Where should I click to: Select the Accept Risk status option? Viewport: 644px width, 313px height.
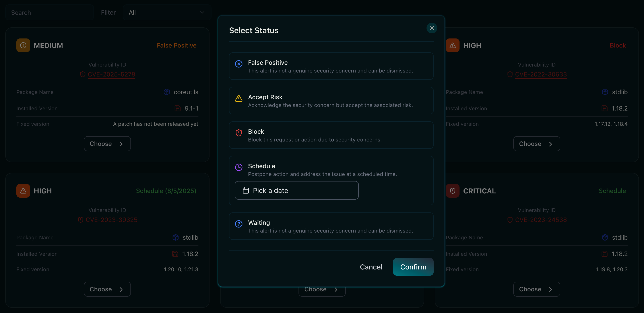[331, 101]
